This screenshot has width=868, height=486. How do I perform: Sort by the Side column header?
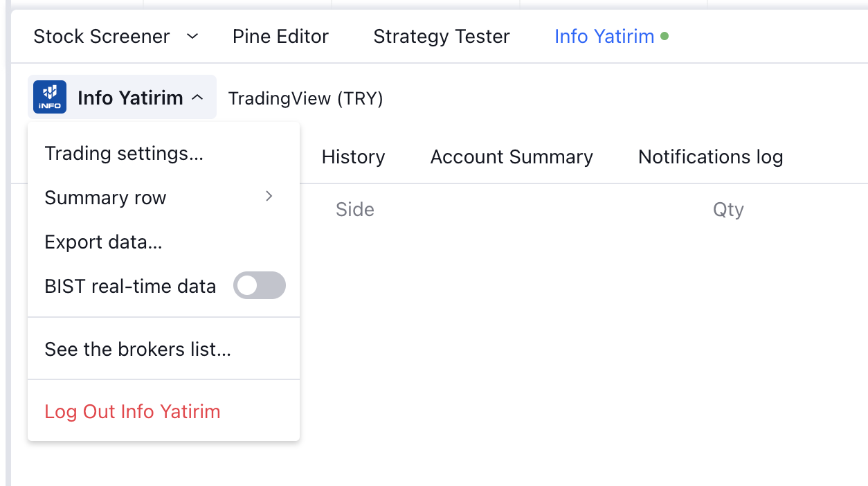[x=355, y=210]
